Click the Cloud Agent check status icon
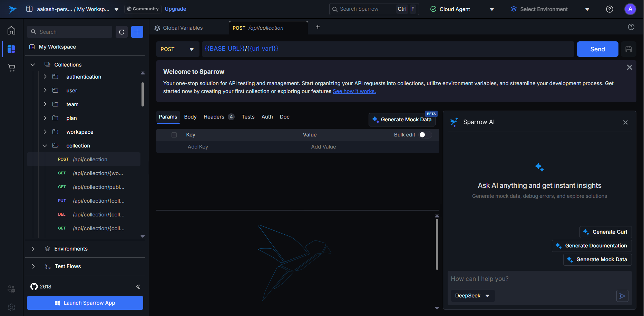Image resolution: width=644 pixels, height=316 pixels. (433, 9)
